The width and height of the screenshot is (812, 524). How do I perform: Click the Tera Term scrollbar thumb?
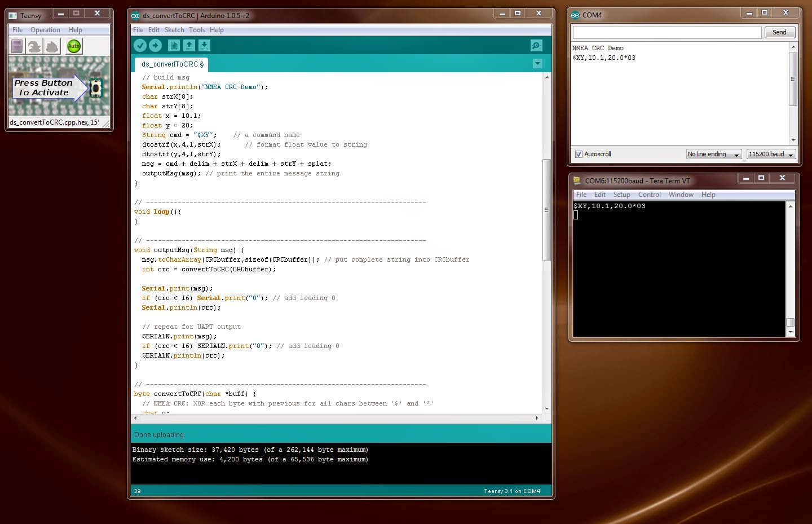pos(790,322)
